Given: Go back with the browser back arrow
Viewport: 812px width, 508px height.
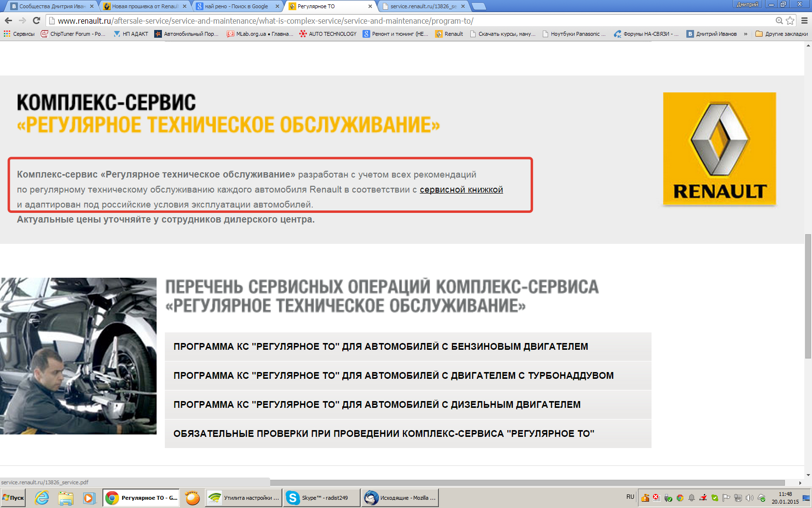Looking at the screenshot, I should point(8,20).
